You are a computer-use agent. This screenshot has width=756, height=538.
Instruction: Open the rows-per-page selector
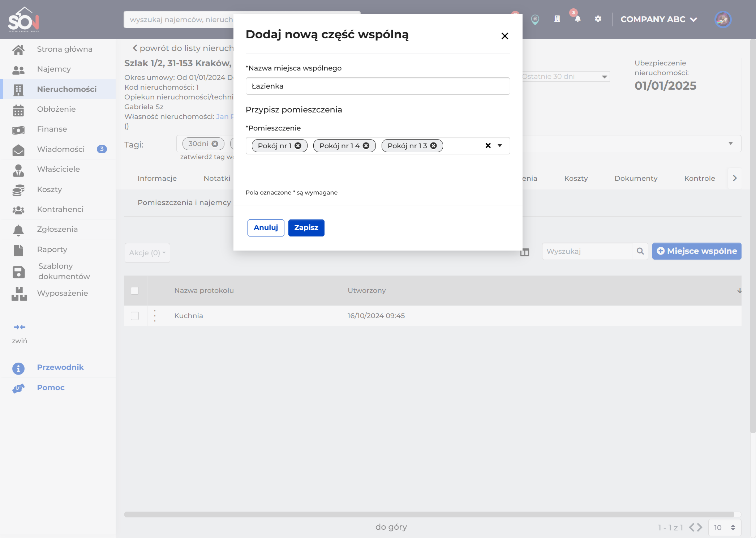click(725, 528)
